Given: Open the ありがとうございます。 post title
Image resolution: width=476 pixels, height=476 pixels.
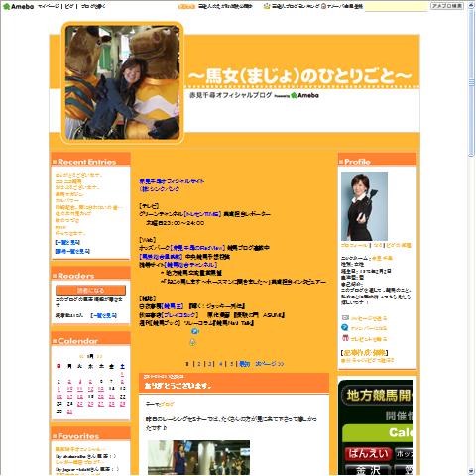Looking at the screenshot, I should pyautogui.click(x=178, y=386).
